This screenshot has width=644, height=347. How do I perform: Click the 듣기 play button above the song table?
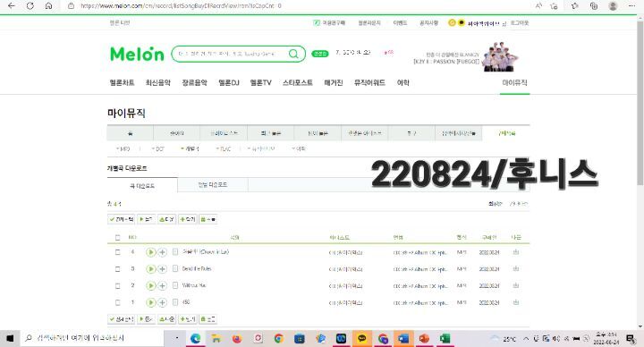click(146, 219)
